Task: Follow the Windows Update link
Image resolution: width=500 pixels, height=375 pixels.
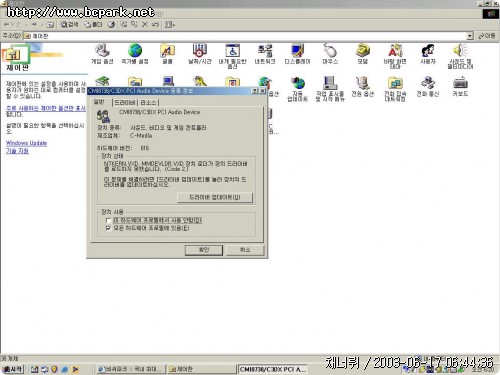Action: coord(26,143)
